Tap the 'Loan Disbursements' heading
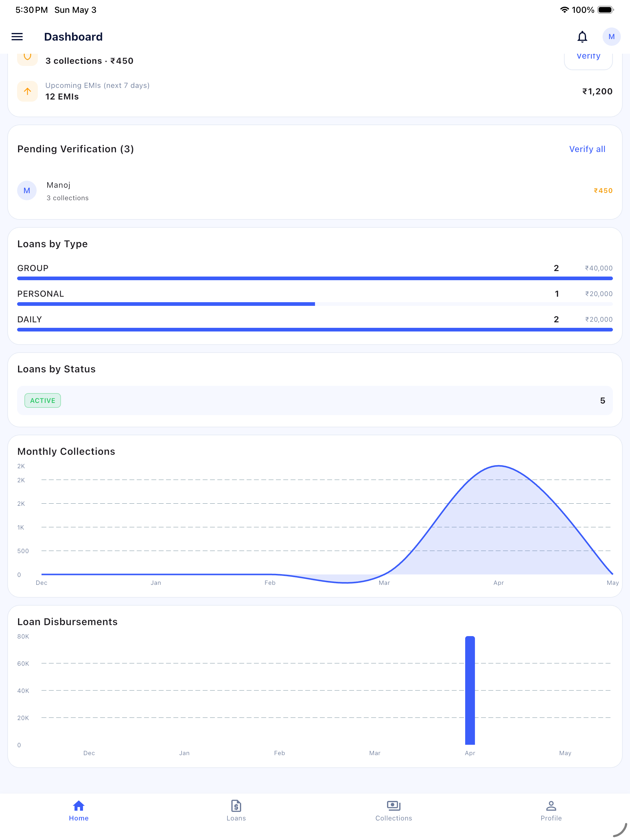Viewport: 630px width, 840px height. click(67, 622)
